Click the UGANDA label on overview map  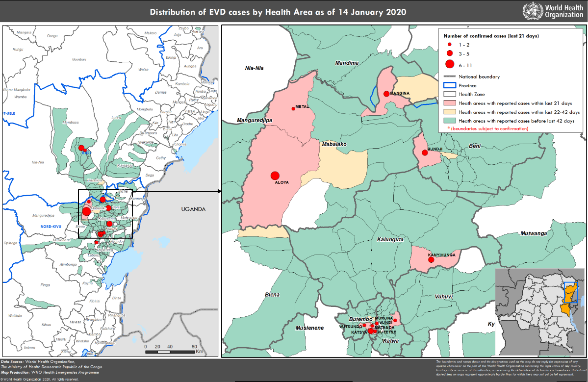(193, 209)
